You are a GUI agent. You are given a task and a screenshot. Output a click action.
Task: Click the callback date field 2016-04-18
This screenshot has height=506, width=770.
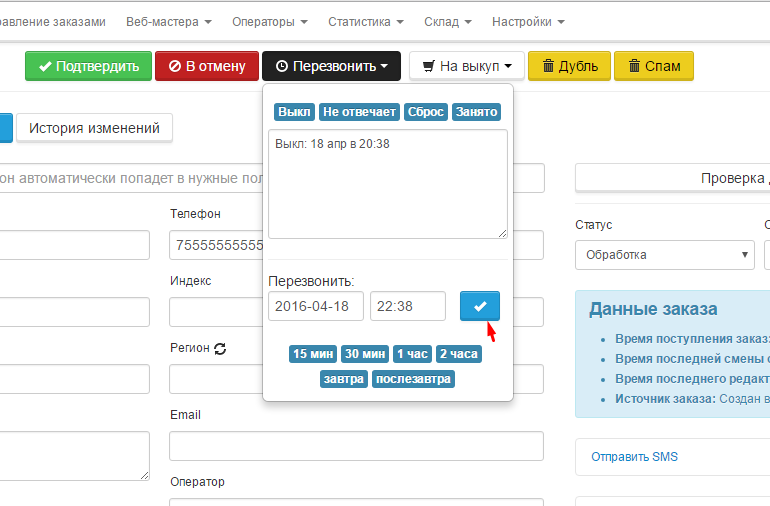[x=316, y=306]
